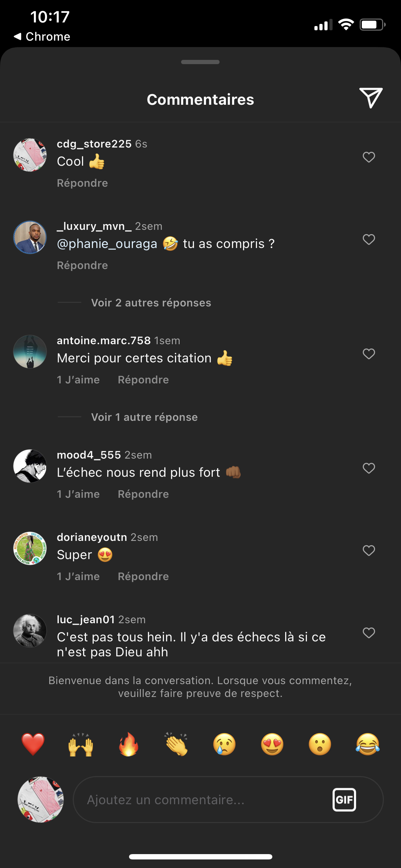Insert the tears of joy emoji
401x868 pixels.
click(x=367, y=744)
